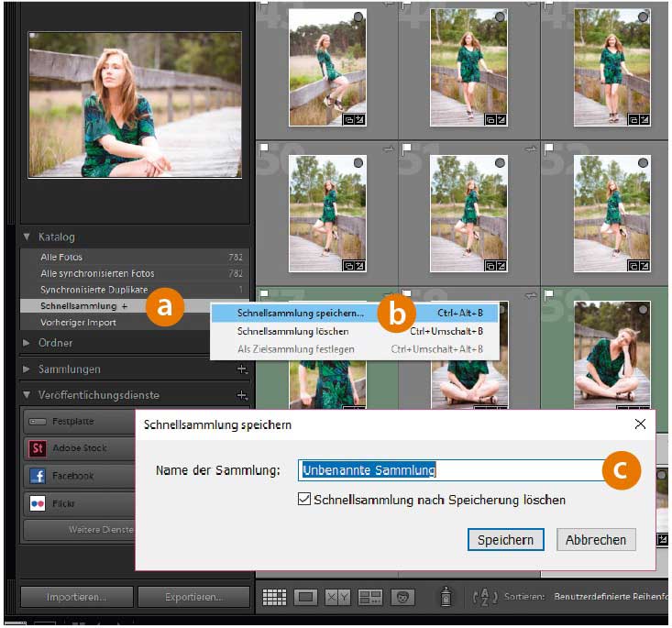
Task: Click Abbrechen in the dialog
Action: (x=595, y=540)
